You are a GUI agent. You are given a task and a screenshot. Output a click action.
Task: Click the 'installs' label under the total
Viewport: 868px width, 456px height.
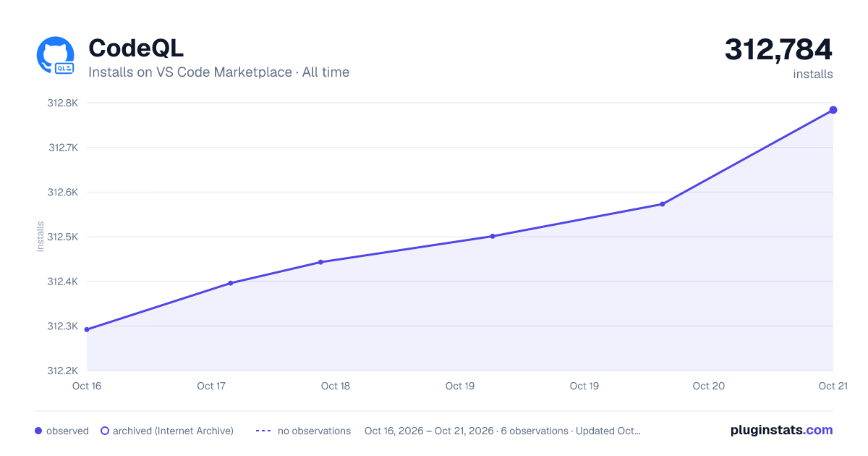pyautogui.click(x=813, y=75)
